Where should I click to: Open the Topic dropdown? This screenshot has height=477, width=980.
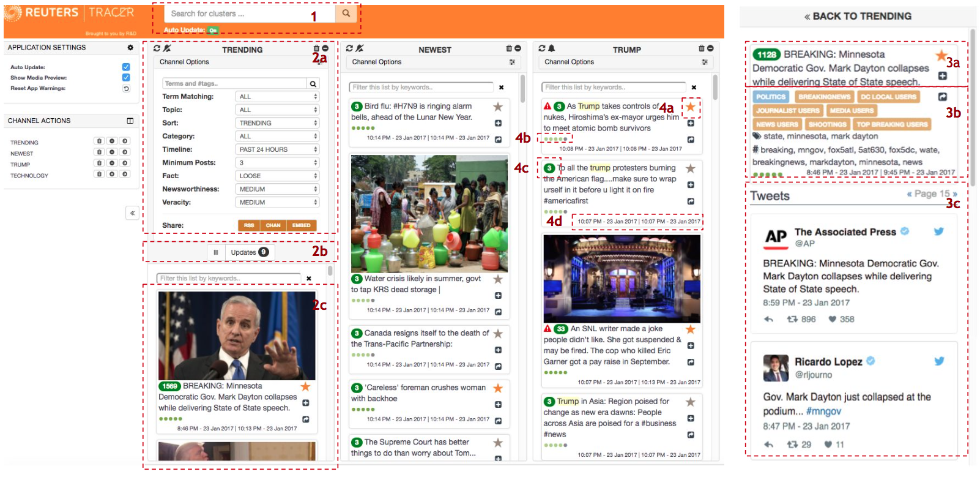tap(277, 110)
